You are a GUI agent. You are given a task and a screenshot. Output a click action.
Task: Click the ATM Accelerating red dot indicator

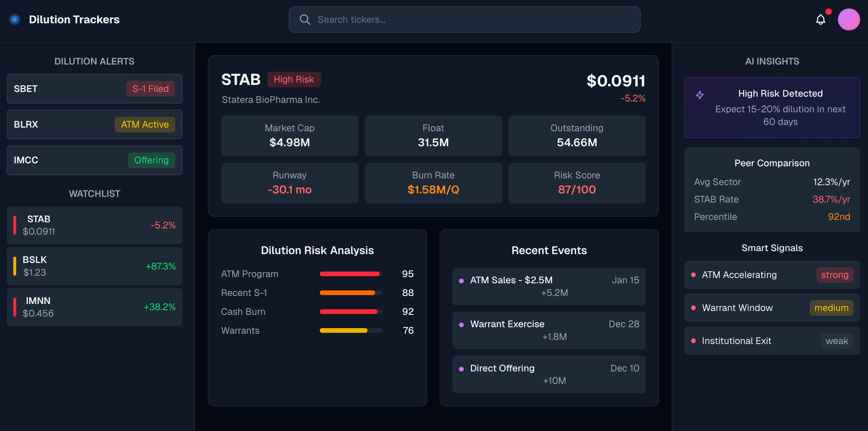click(x=693, y=275)
